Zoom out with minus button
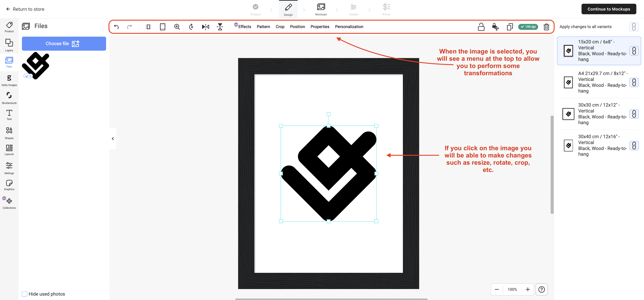Viewport: 644px width, 300px height. pos(496,289)
